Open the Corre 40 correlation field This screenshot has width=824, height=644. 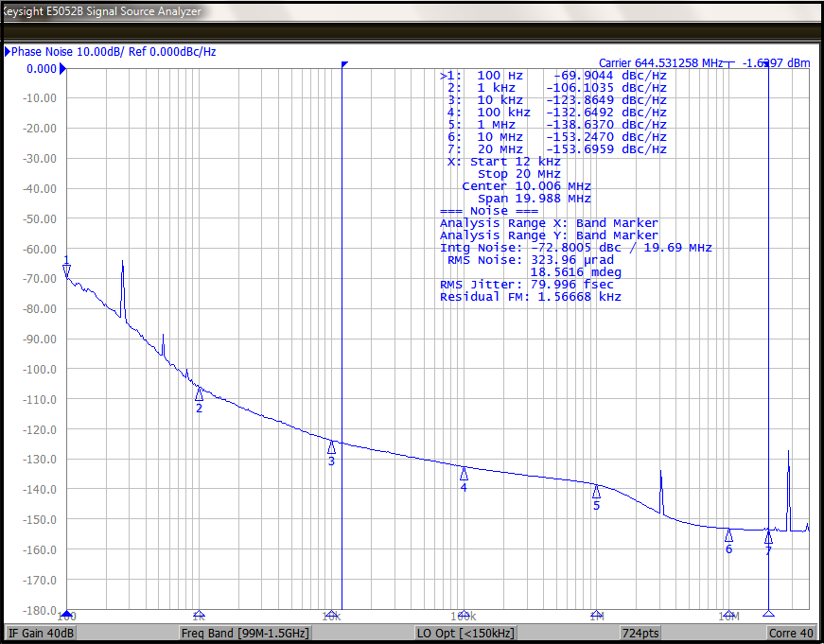click(x=791, y=633)
